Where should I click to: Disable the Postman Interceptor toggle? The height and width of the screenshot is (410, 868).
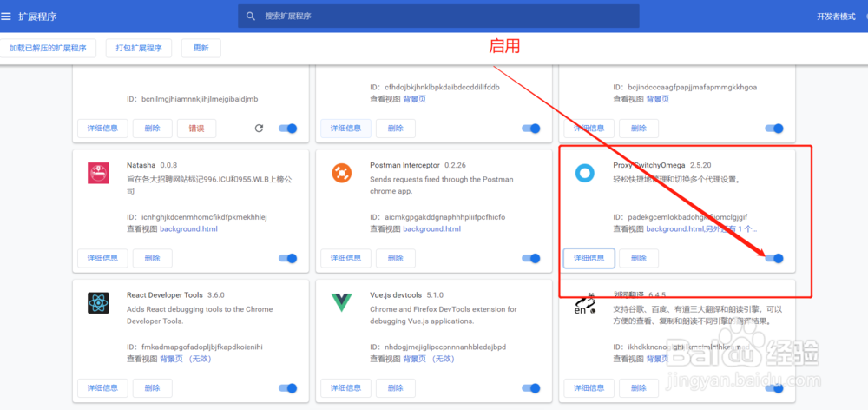click(531, 258)
